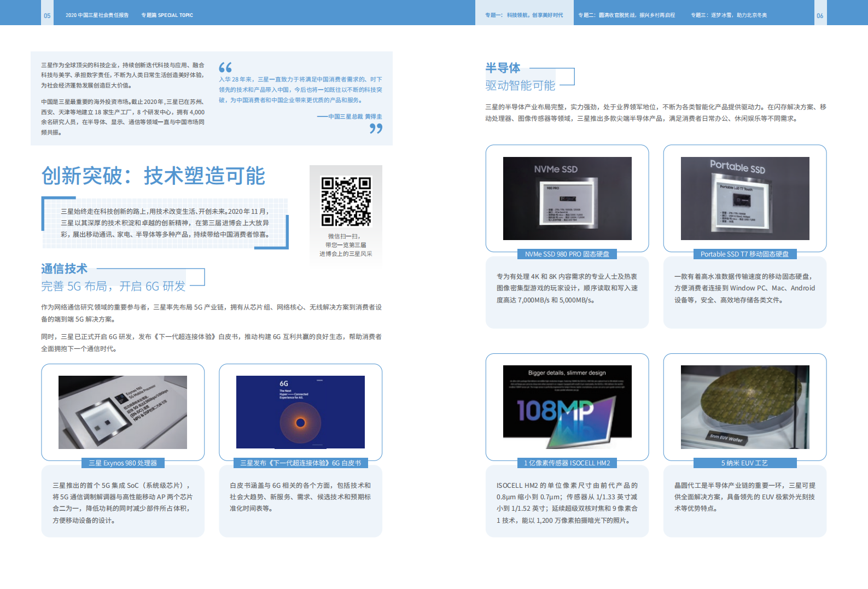Select the 专题三：逐梦冰雪 header tab
Screen dimensions: 868x589
pos(729,15)
